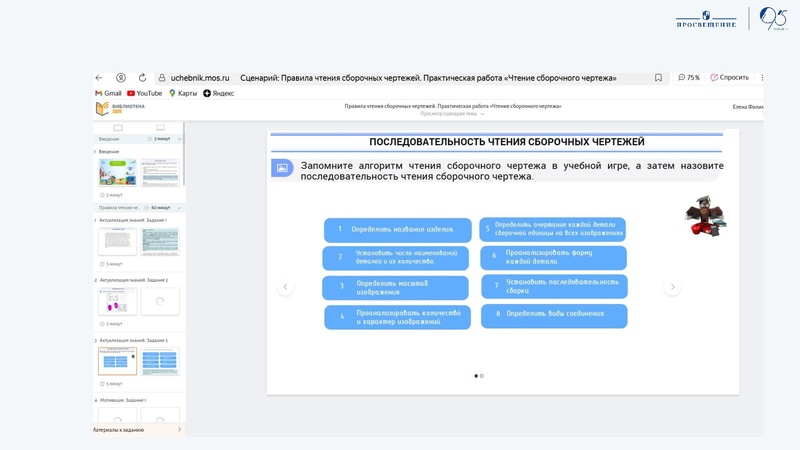Click the owl mascot image
This screenshot has width=800, height=450.
[706, 215]
